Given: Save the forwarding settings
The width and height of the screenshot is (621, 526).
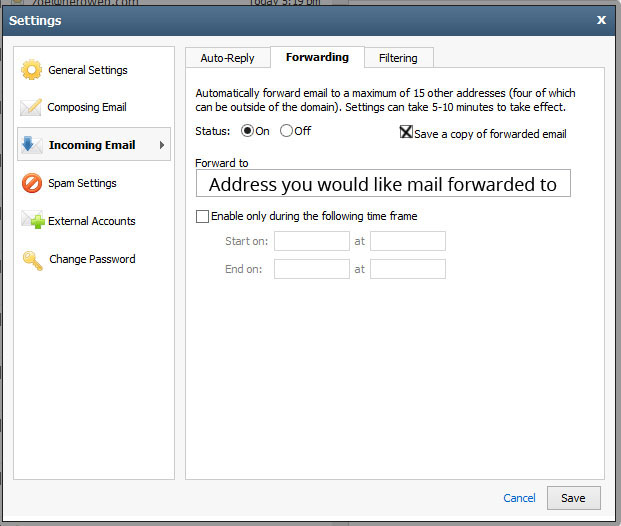Looking at the screenshot, I should [573, 498].
